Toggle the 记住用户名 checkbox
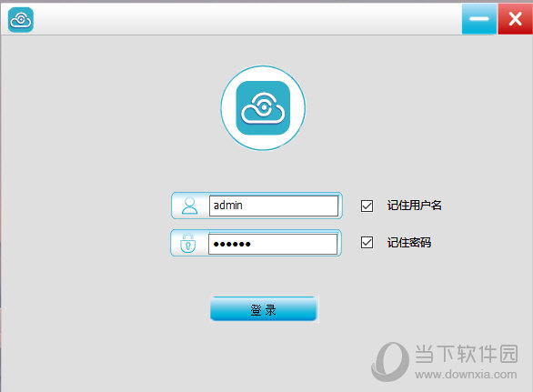Viewport: 533px width, 392px height. click(367, 206)
